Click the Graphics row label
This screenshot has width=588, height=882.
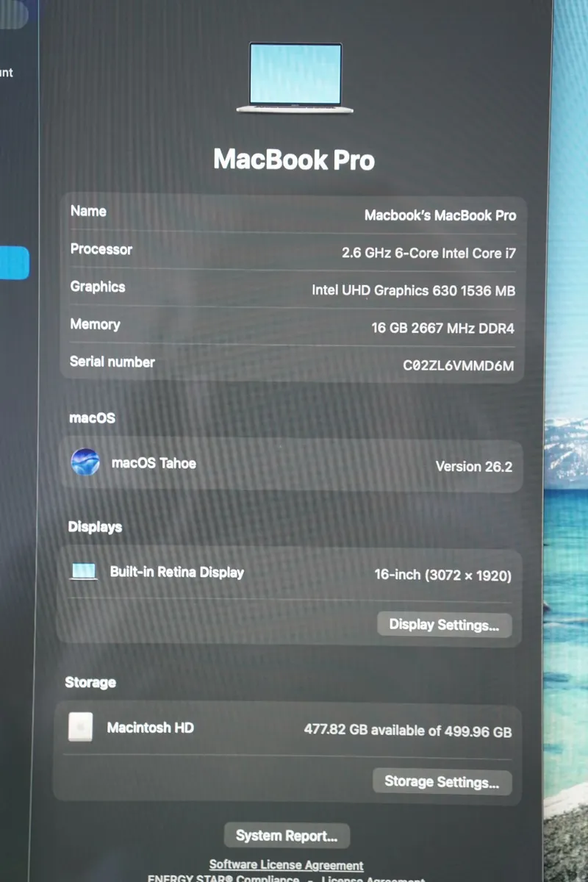pos(98,287)
